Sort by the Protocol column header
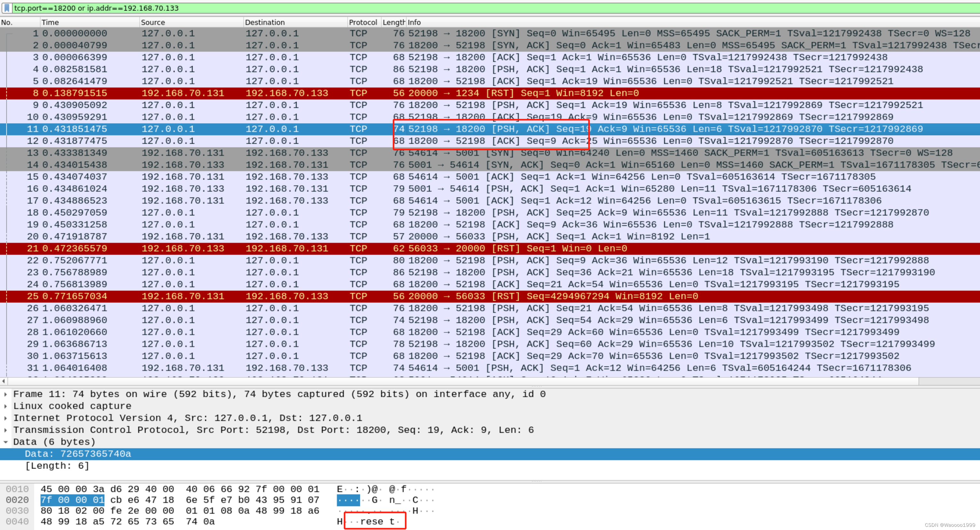 [x=364, y=22]
